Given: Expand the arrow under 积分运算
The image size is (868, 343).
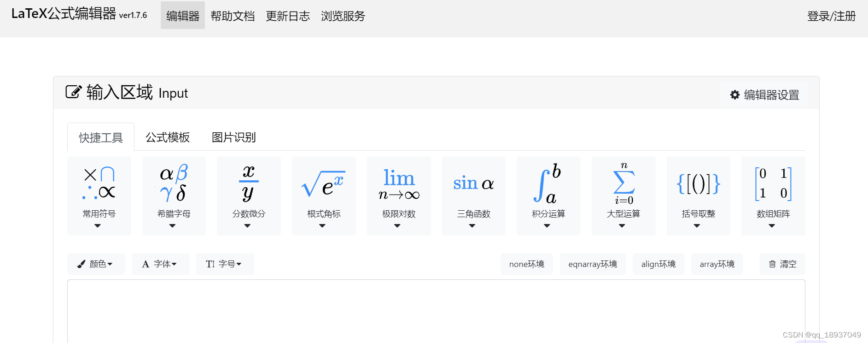Looking at the screenshot, I should [x=547, y=226].
